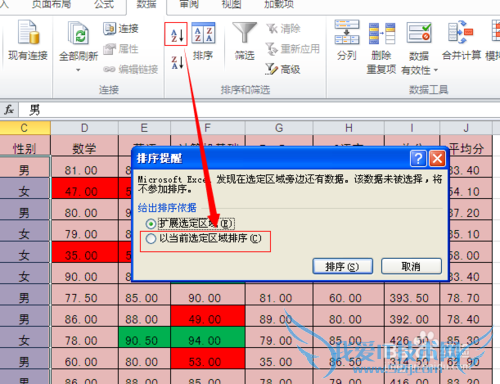The image size is (500, 384).
Task: Select column H header
Action: (x=349, y=128)
